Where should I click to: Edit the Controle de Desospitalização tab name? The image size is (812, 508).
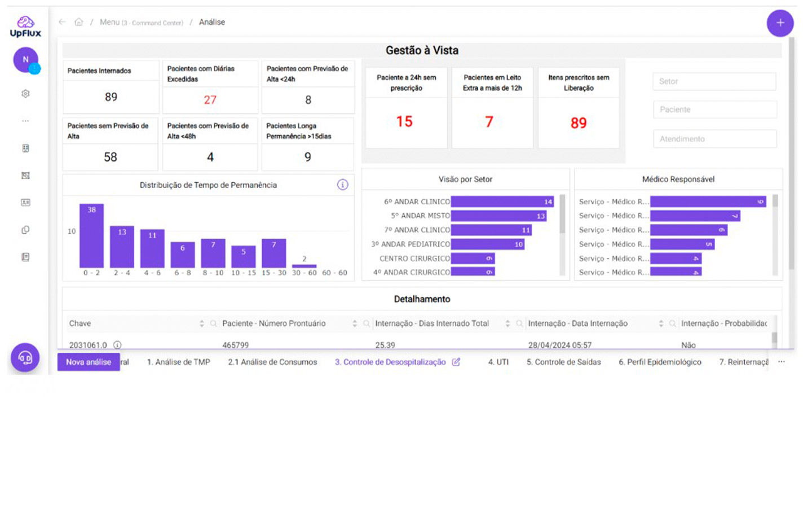456,362
